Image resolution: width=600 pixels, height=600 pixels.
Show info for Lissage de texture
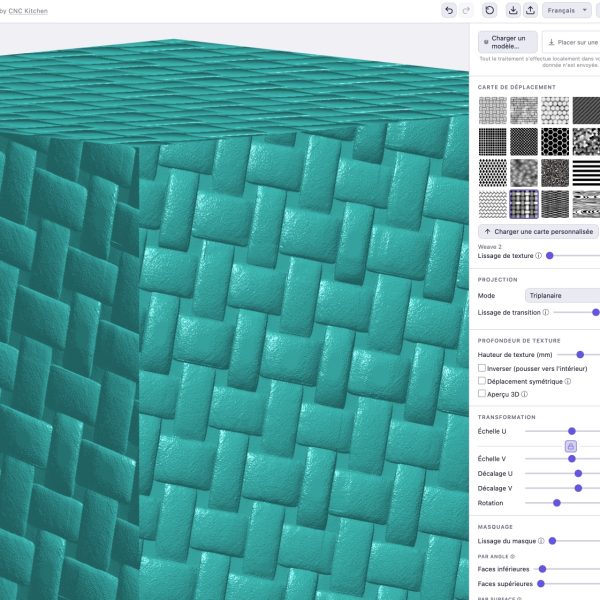click(x=538, y=256)
